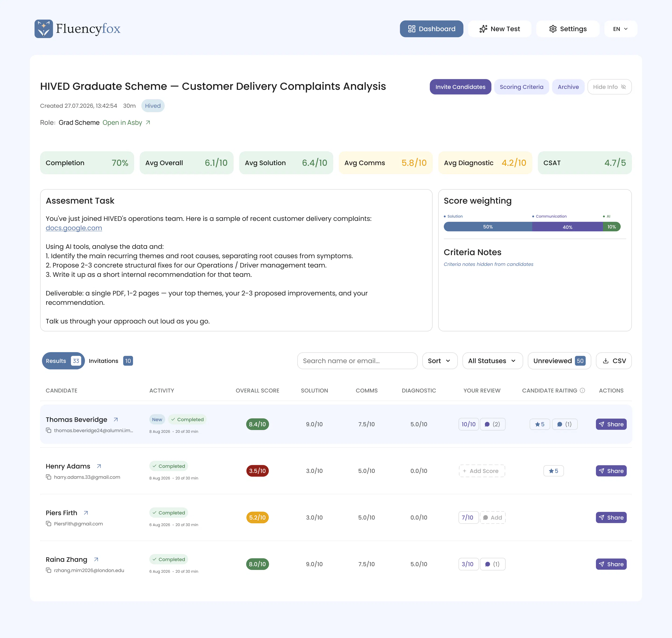Click Open in Asby link

(126, 122)
